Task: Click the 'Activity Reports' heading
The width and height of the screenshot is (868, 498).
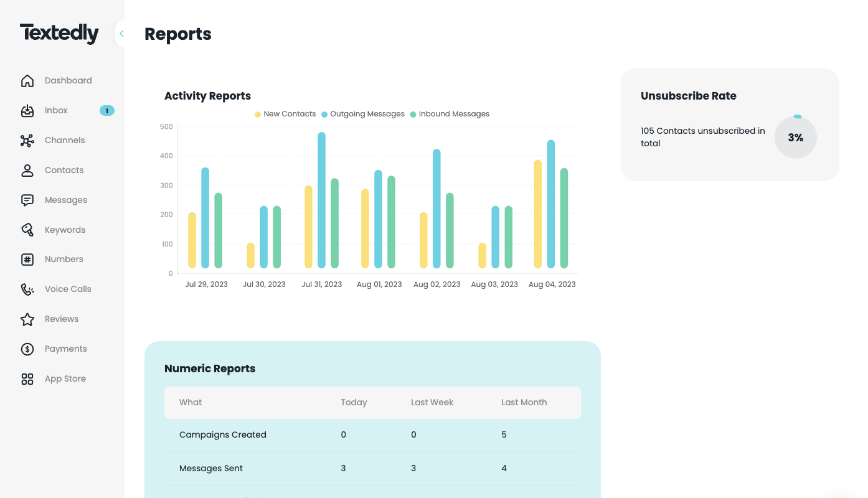Action: click(207, 96)
